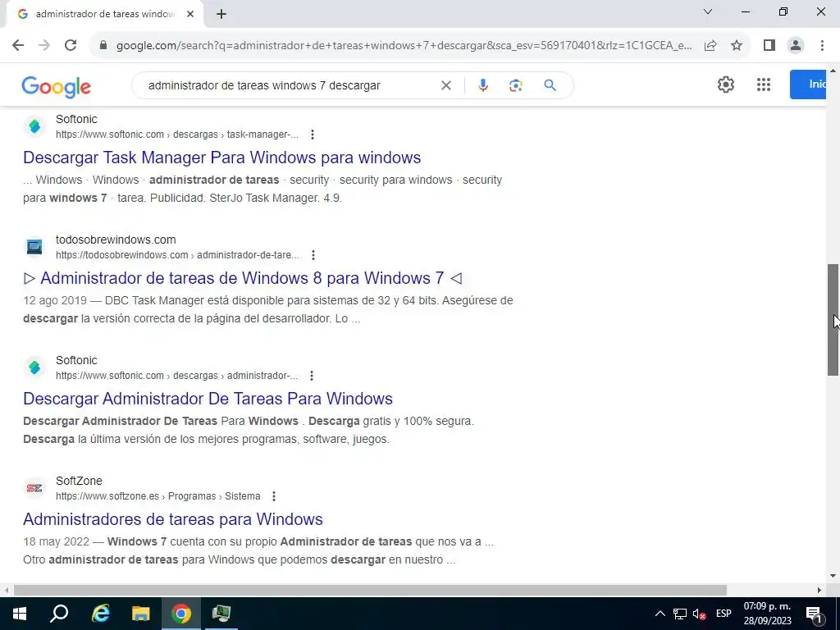
Task: Switch to Chrome in the taskbar
Action: pos(181,614)
